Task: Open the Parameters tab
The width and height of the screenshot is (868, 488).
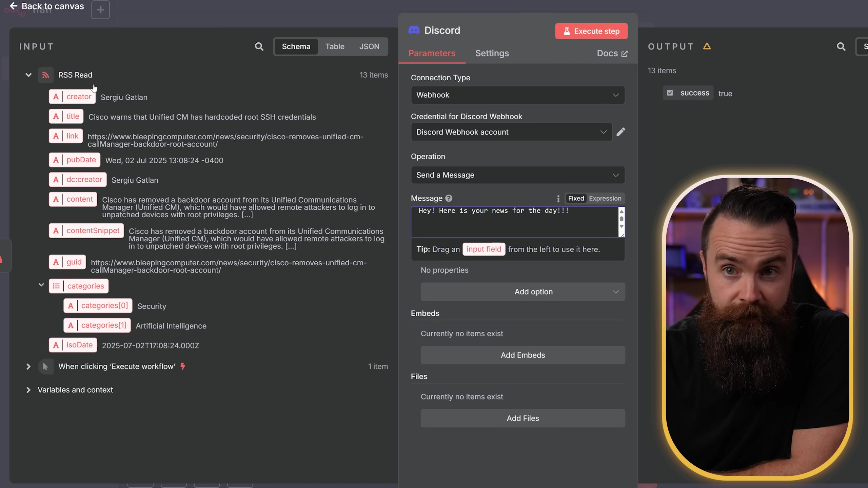Action: coord(432,53)
